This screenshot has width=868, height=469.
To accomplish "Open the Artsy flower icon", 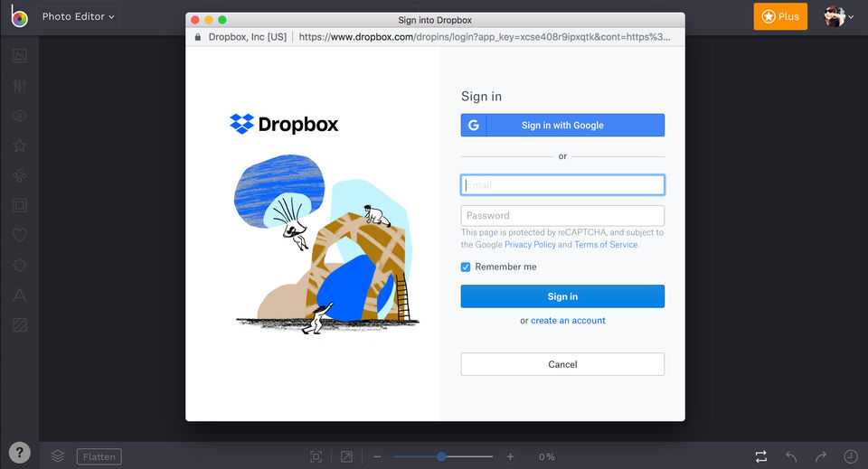I will pyautogui.click(x=19, y=175).
